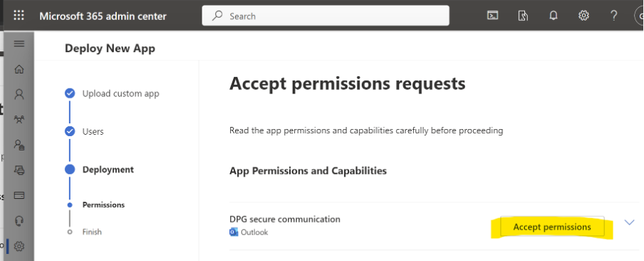Open notifications bell icon
Screen dimensions: 644x261
554,16
